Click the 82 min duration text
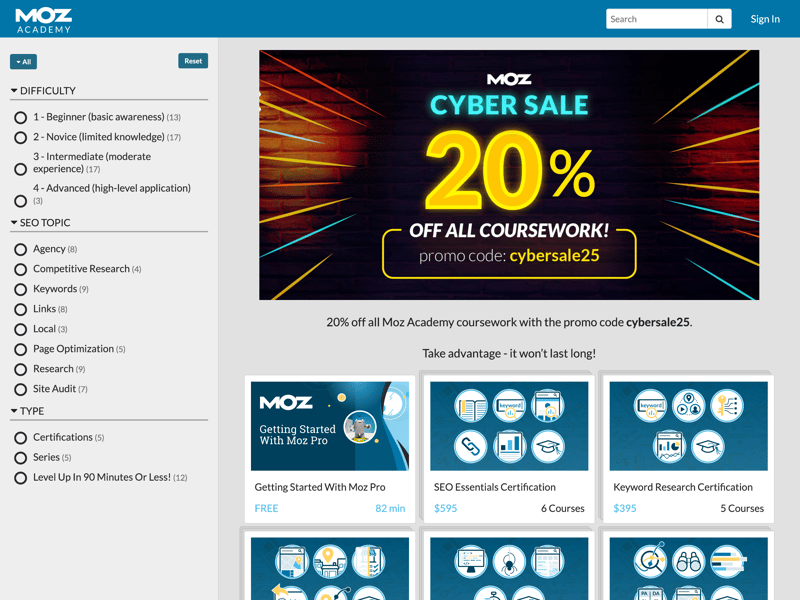Screen dimensions: 800x600 (390, 508)
